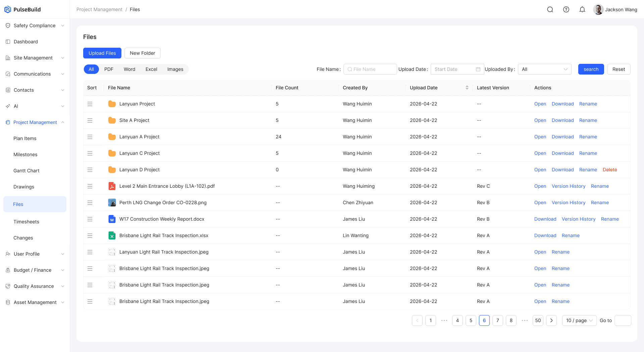Open Version History for Perth LNG Change Order
644x352 pixels.
point(569,203)
